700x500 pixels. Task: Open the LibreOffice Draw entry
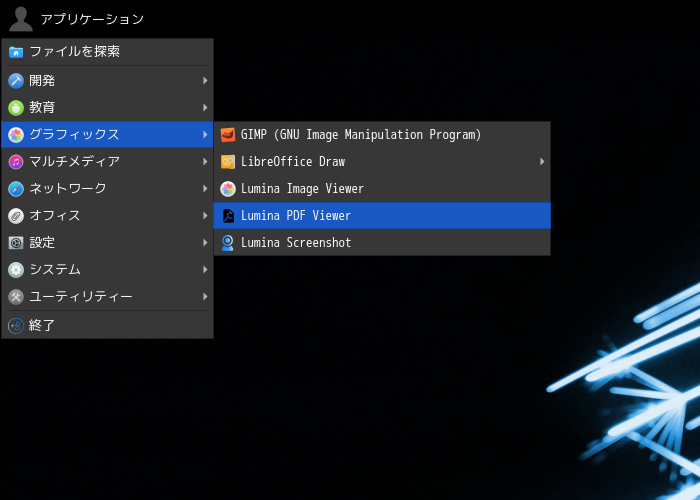tap(382, 162)
